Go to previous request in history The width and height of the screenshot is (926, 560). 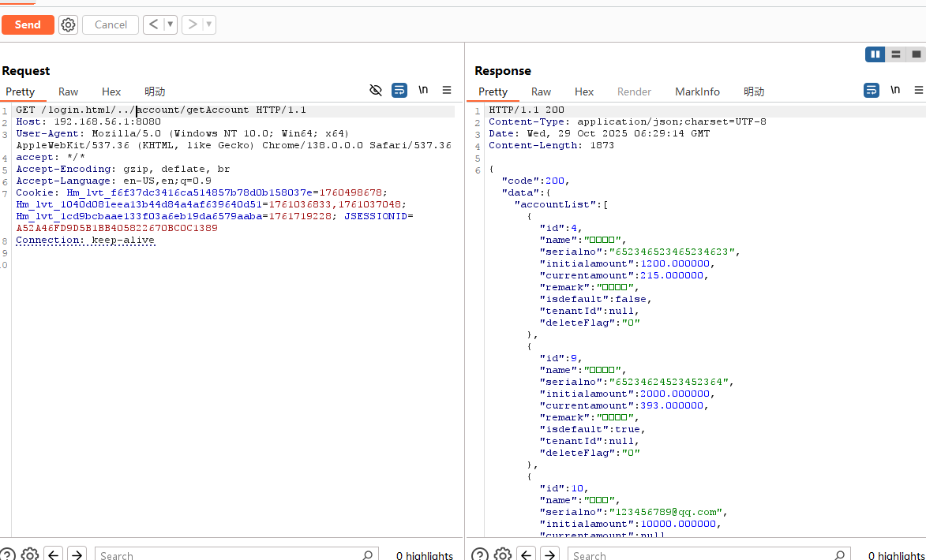pyautogui.click(x=154, y=24)
